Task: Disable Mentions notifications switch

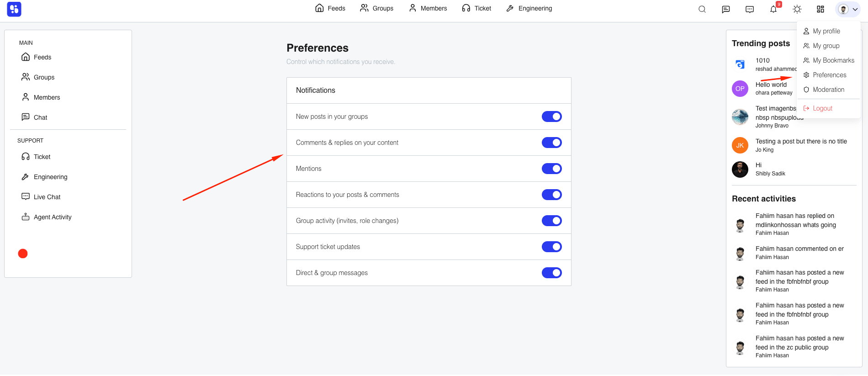Action: coord(552,169)
